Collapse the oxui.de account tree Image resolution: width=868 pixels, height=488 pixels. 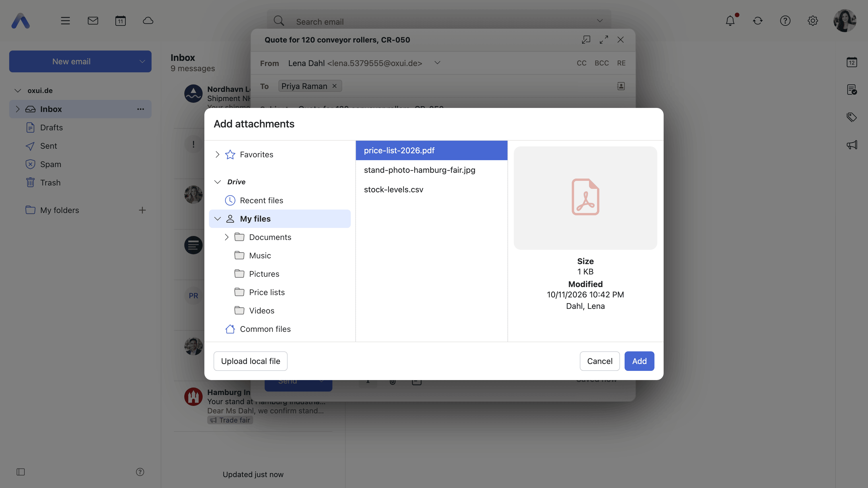coord(18,90)
